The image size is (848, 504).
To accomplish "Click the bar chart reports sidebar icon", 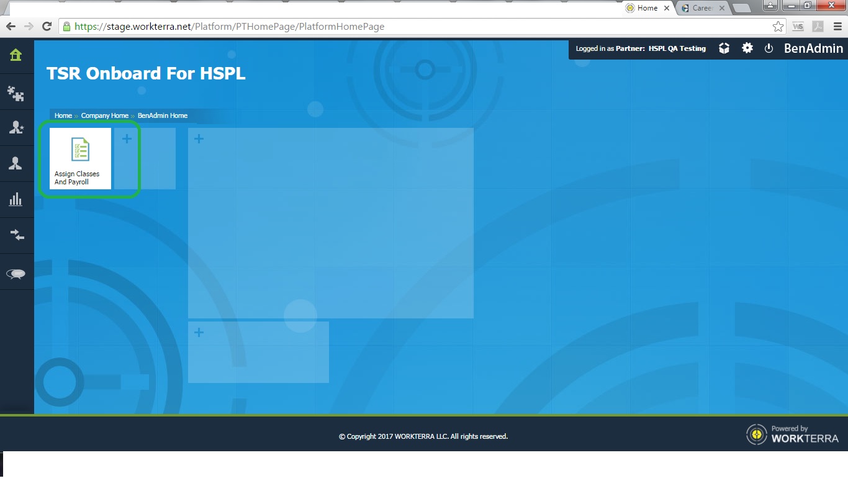I will pos(16,199).
